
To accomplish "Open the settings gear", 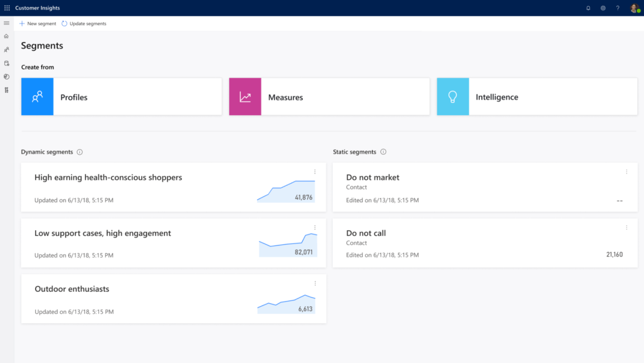I will pos(603,8).
